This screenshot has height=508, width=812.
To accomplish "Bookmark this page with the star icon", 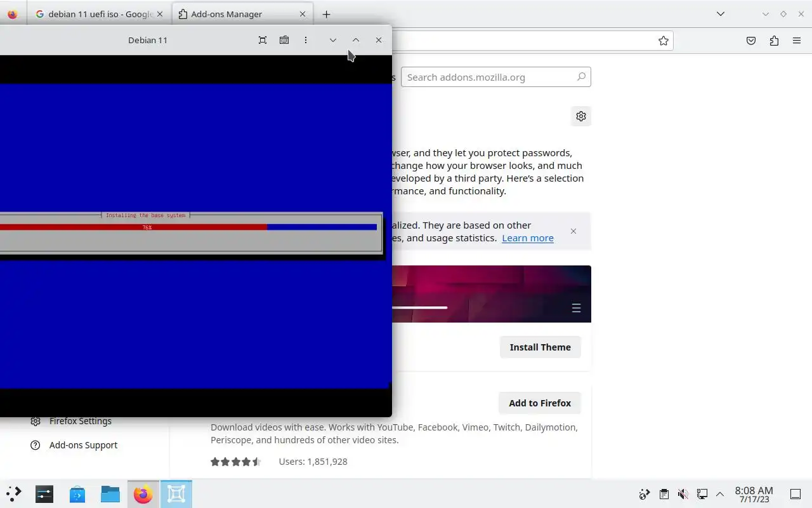I will coord(664,41).
